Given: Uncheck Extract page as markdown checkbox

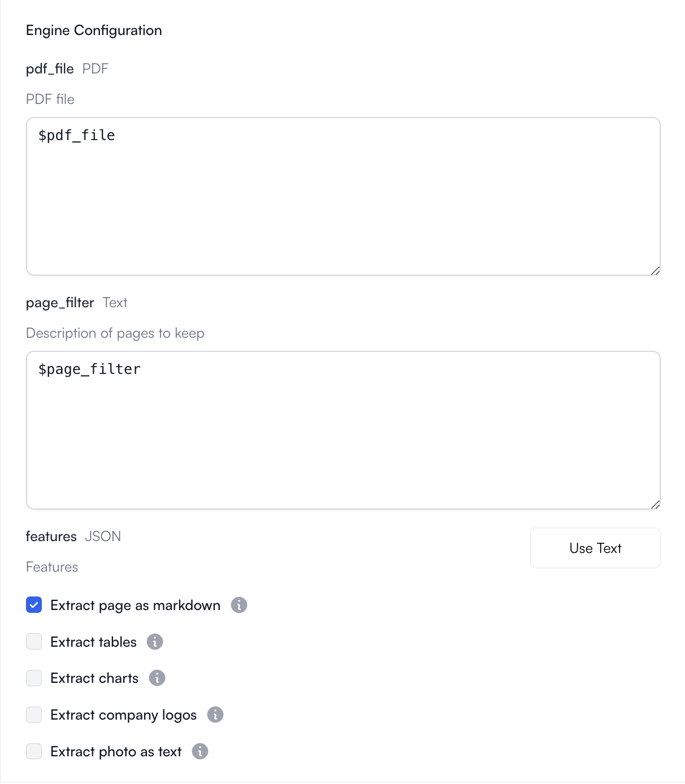Looking at the screenshot, I should pos(34,605).
